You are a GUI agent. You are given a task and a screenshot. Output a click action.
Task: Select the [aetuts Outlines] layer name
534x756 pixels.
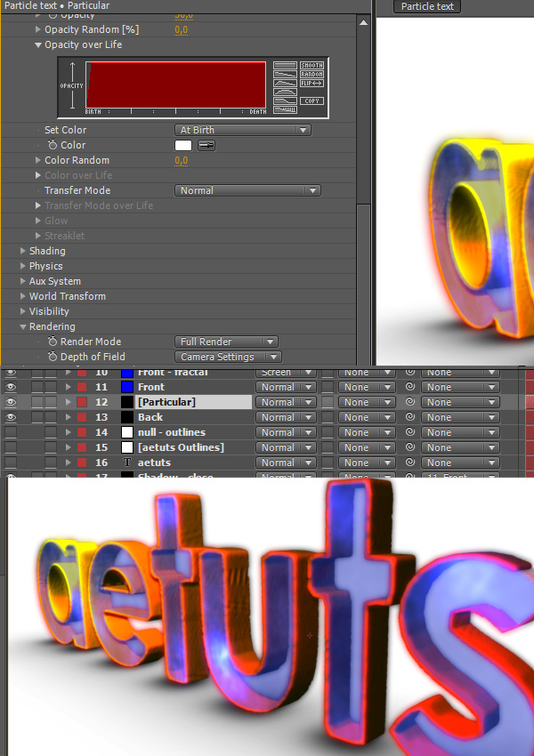point(181,447)
